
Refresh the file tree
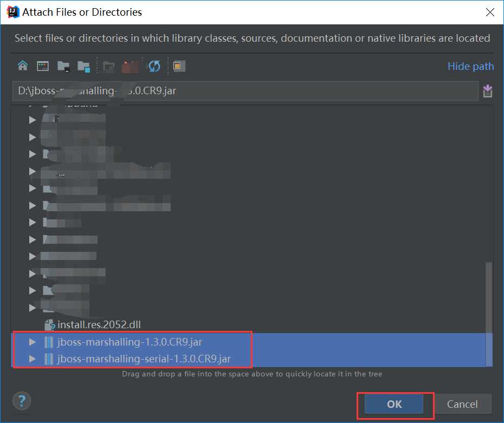pos(154,67)
